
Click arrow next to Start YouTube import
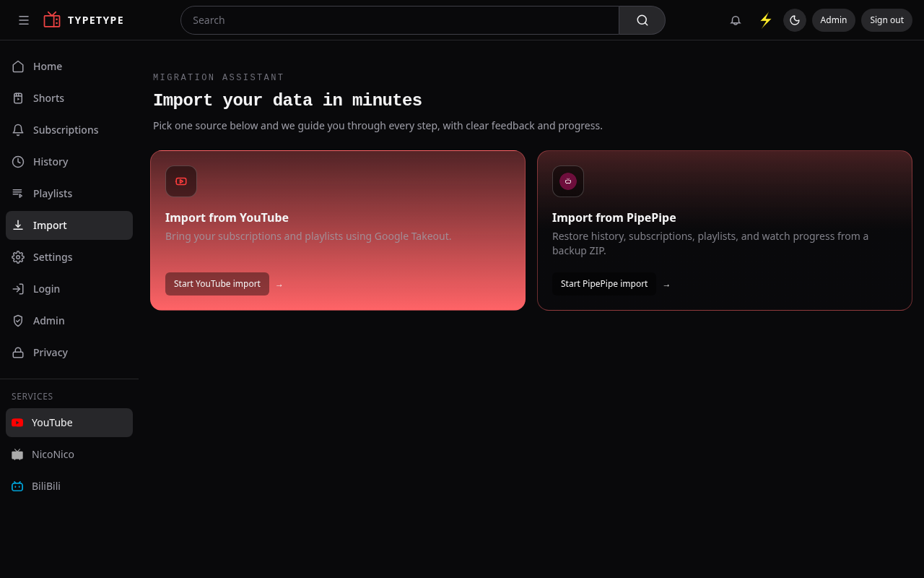pos(279,285)
